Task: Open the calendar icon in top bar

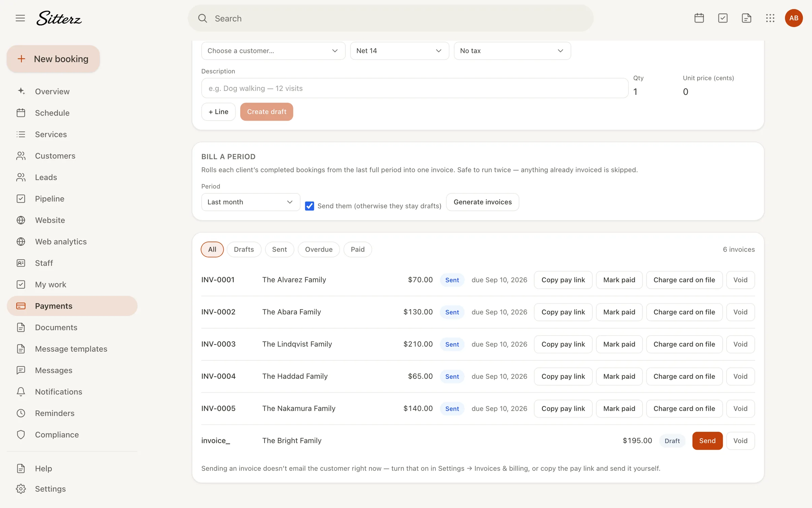Action: tap(699, 18)
